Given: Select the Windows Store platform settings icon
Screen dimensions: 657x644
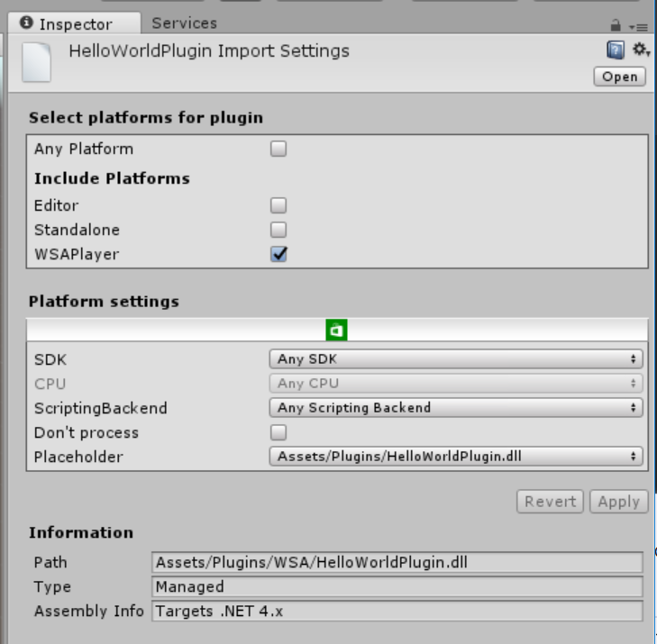Looking at the screenshot, I should pyautogui.click(x=336, y=330).
